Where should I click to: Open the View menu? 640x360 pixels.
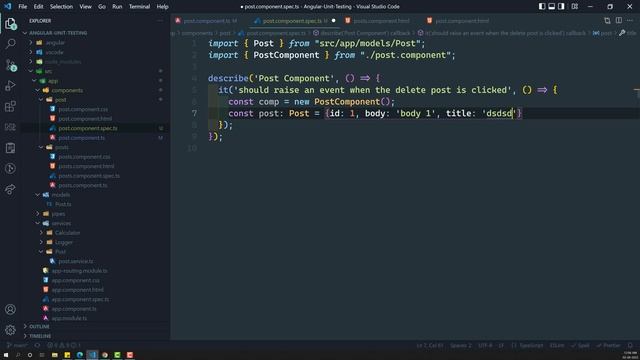85,7
